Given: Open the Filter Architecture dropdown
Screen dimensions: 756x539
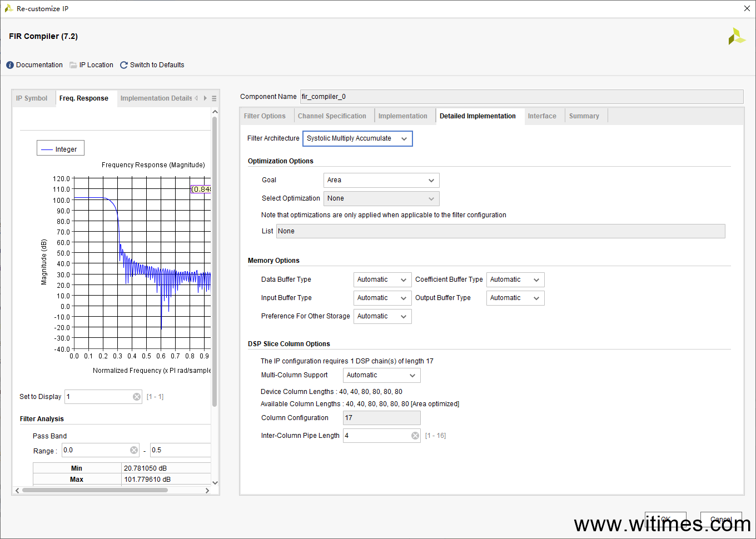Looking at the screenshot, I should (357, 138).
